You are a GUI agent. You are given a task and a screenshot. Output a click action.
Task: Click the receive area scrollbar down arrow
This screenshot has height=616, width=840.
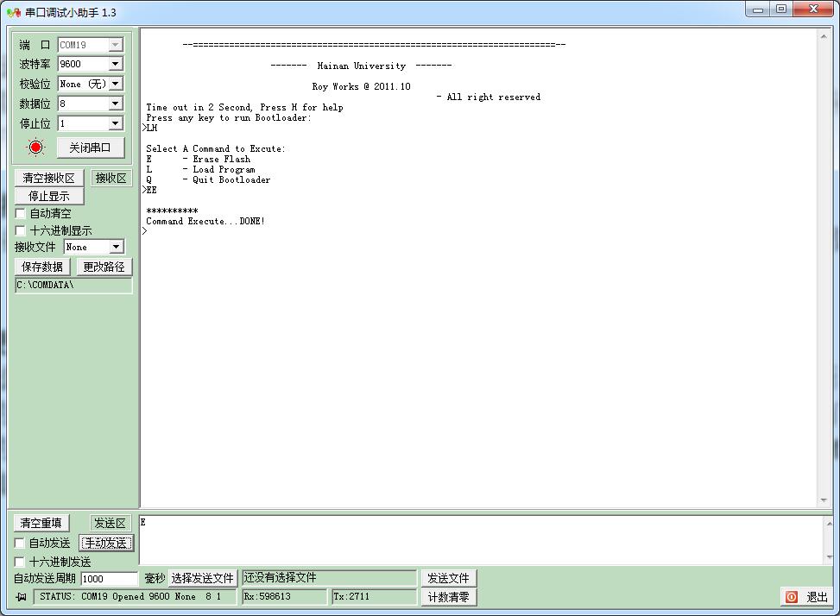click(824, 500)
